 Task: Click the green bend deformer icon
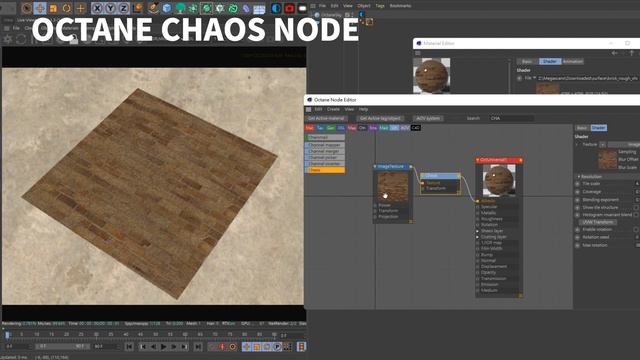233,8
